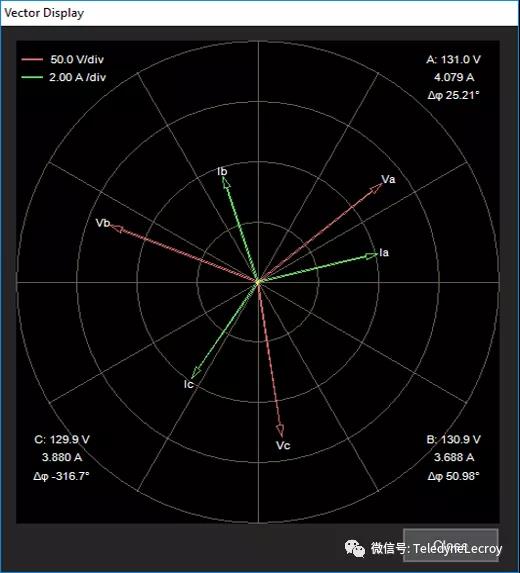Click the A: 131.0 V readout
Image resolution: width=520 pixels, height=573 pixels.
pos(453,59)
